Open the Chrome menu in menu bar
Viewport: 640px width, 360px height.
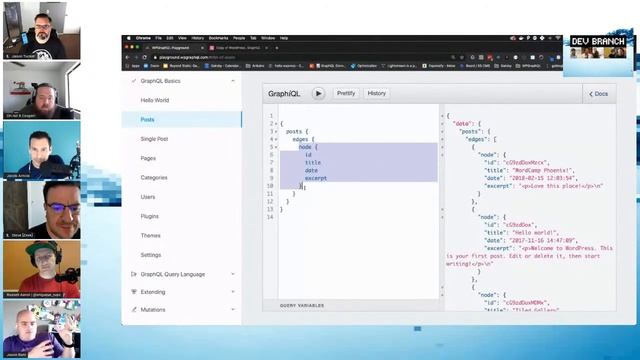pyautogui.click(x=143, y=38)
